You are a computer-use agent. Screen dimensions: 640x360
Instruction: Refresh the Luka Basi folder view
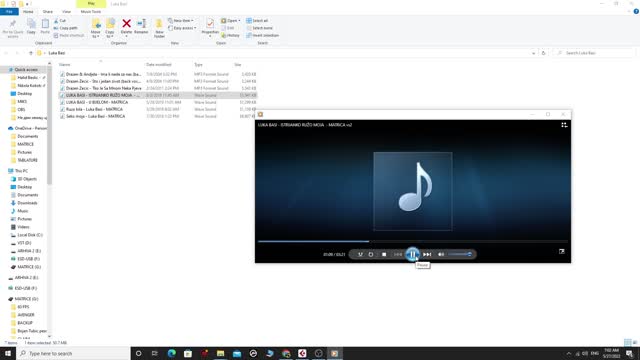point(543,53)
